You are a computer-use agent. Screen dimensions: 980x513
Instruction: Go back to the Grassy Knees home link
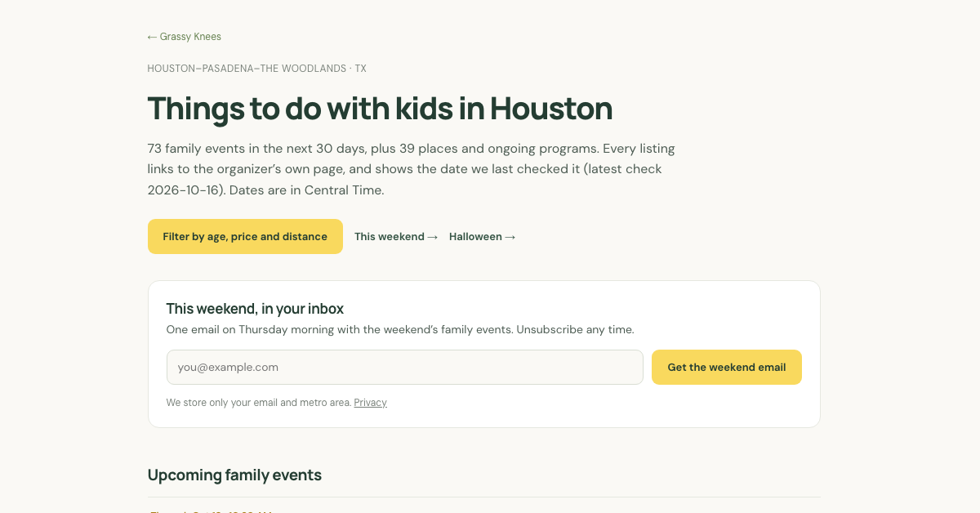click(185, 37)
